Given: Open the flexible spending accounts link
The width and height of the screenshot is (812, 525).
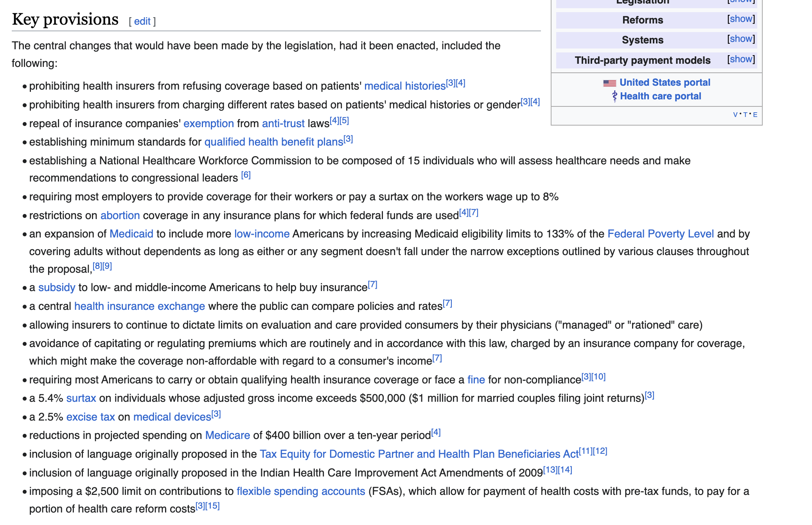Looking at the screenshot, I should pos(300,491).
